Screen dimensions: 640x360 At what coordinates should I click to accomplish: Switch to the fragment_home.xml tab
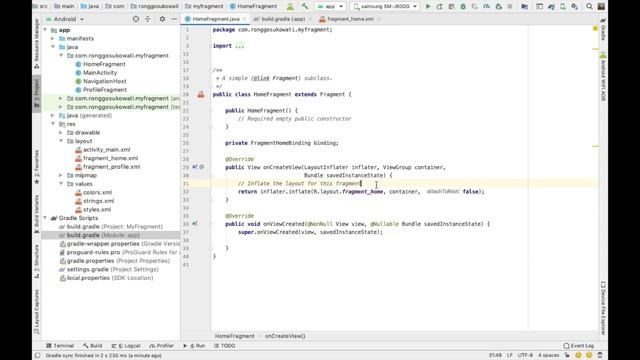[x=350, y=19]
